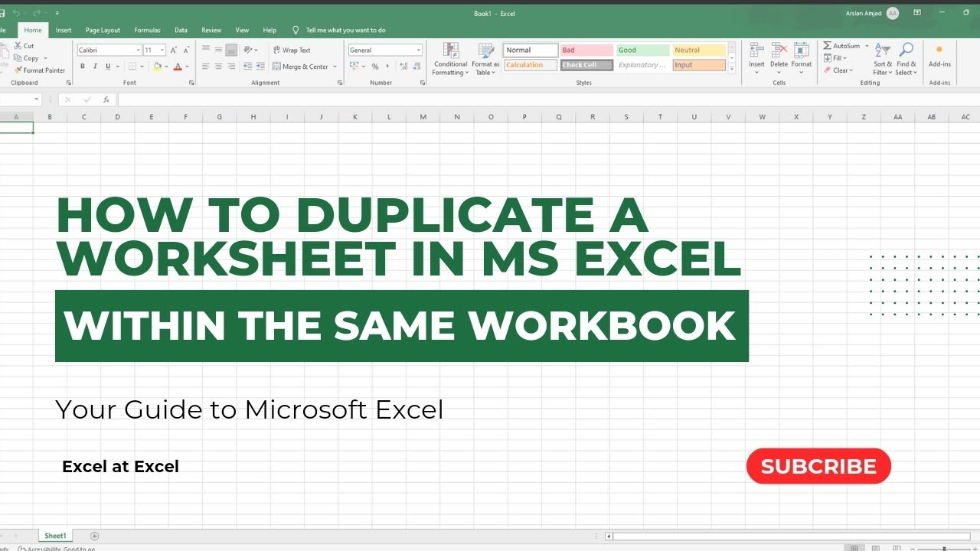This screenshot has height=551, width=980.
Task: Open the AutoSum dropdown arrow
Action: coord(866,46)
